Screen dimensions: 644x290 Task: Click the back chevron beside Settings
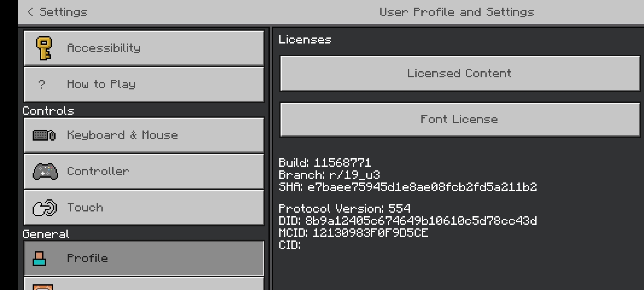pyautogui.click(x=30, y=12)
